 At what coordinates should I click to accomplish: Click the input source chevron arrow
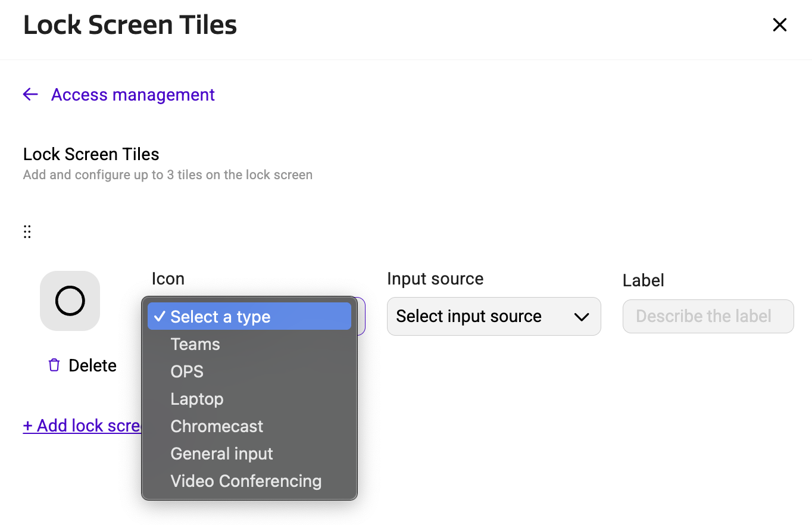pos(581,317)
